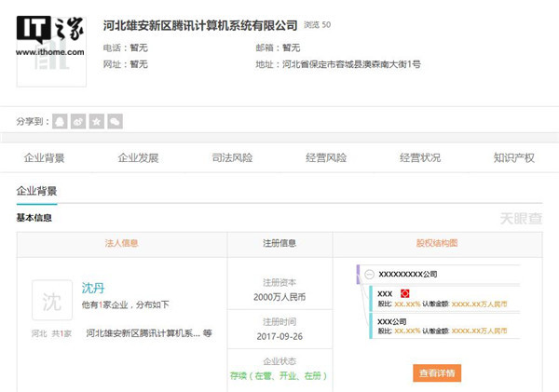The width and height of the screenshot is (559, 392).
Task: Click the 基本信息 subsection heading
Action: point(34,218)
